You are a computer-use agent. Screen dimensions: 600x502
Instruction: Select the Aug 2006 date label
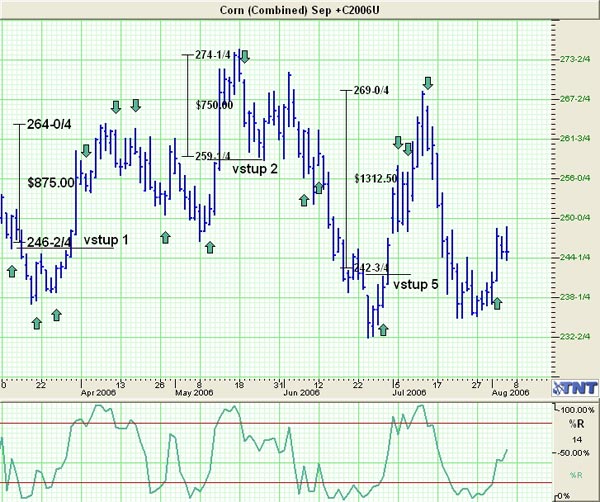[x=510, y=393]
